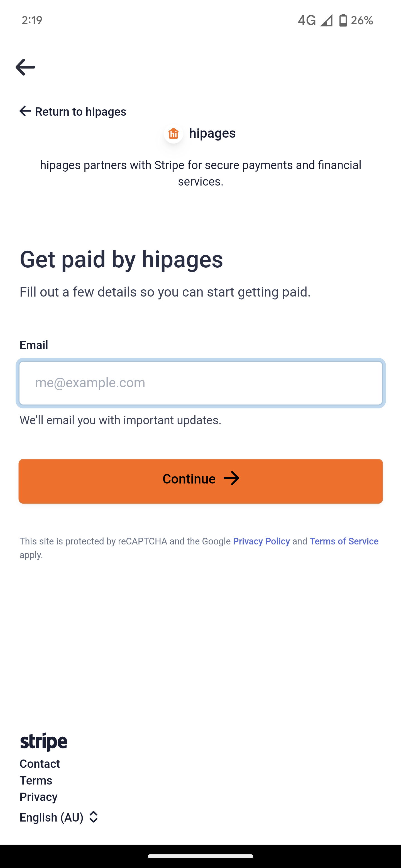Viewport: 401px width, 868px height.
Task: Tap the back arrow at top left
Action: [x=25, y=67]
